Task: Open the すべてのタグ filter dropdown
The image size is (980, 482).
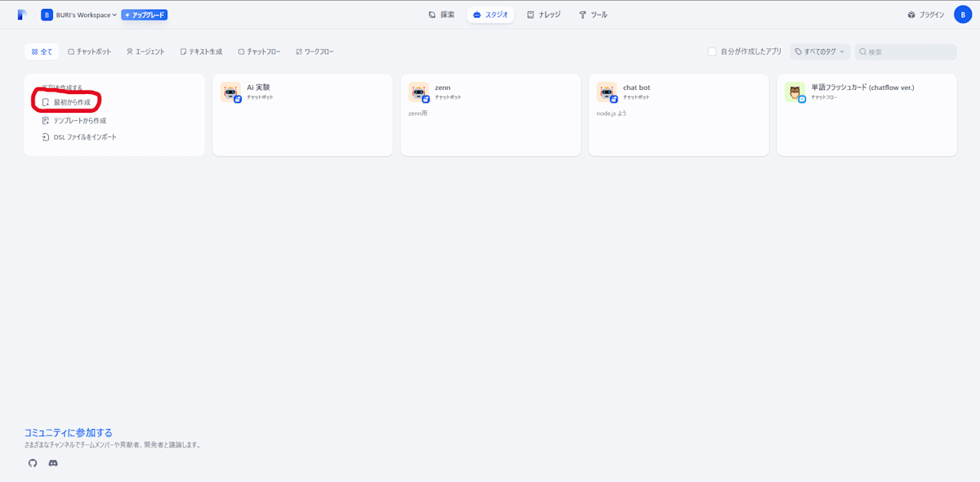Action: tap(821, 51)
